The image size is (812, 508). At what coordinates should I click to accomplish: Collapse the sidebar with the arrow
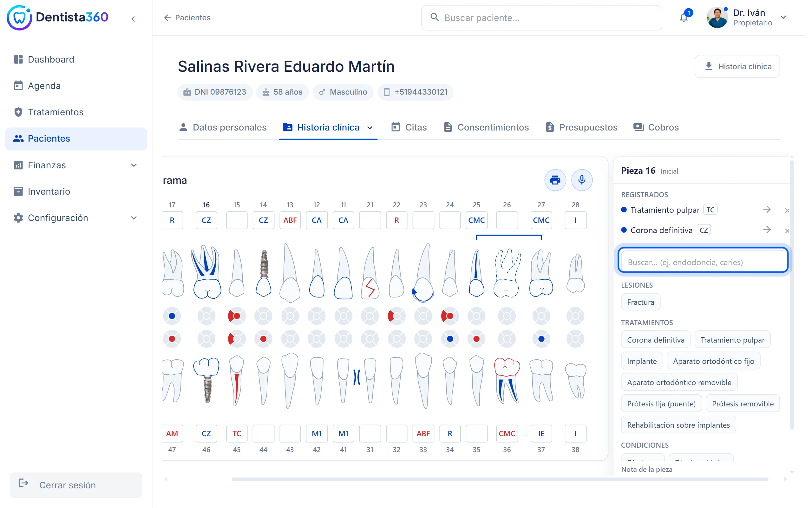[133, 19]
